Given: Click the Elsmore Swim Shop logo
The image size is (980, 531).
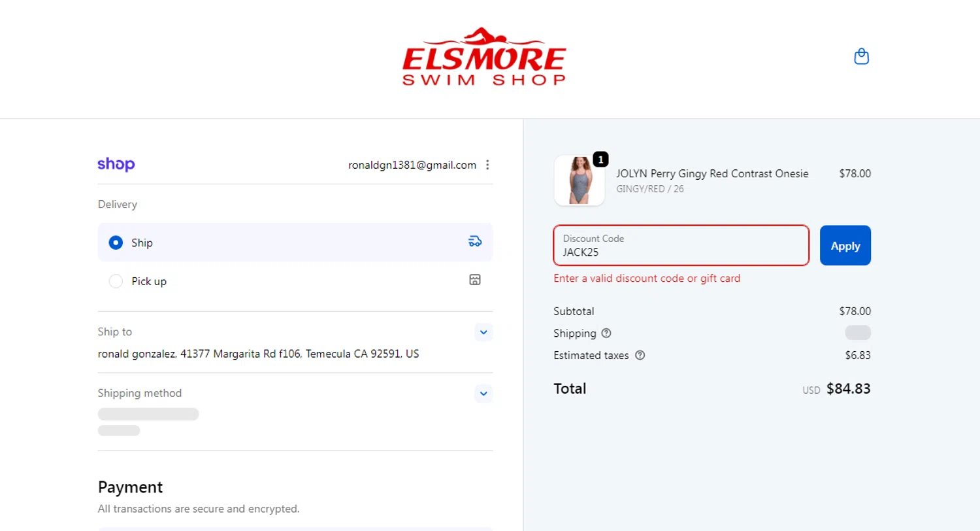Looking at the screenshot, I should 484,57.
